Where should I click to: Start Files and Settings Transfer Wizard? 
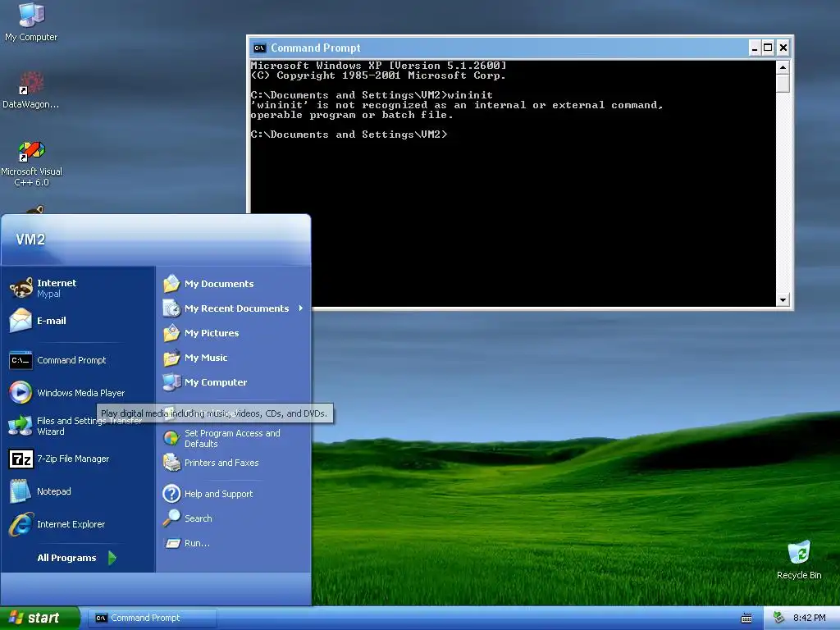pos(78,426)
